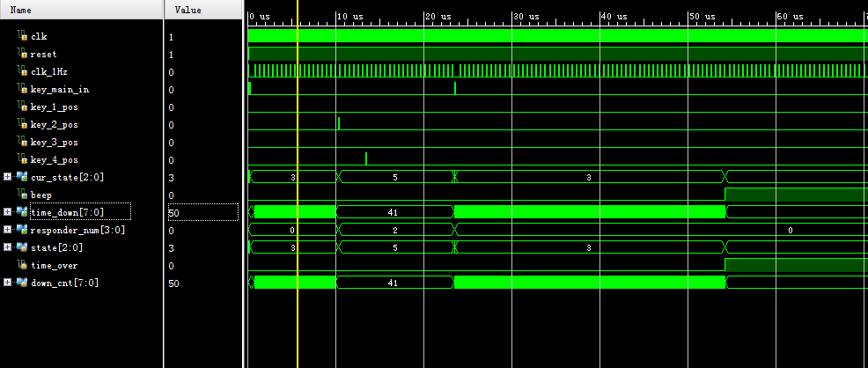This screenshot has width=868, height=368.
Task: Click the 30 us timeline mark
Action: [x=525, y=16]
